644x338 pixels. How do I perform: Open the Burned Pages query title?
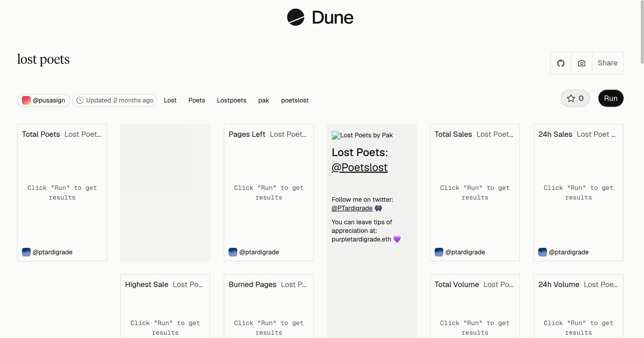click(x=253, y=285)
